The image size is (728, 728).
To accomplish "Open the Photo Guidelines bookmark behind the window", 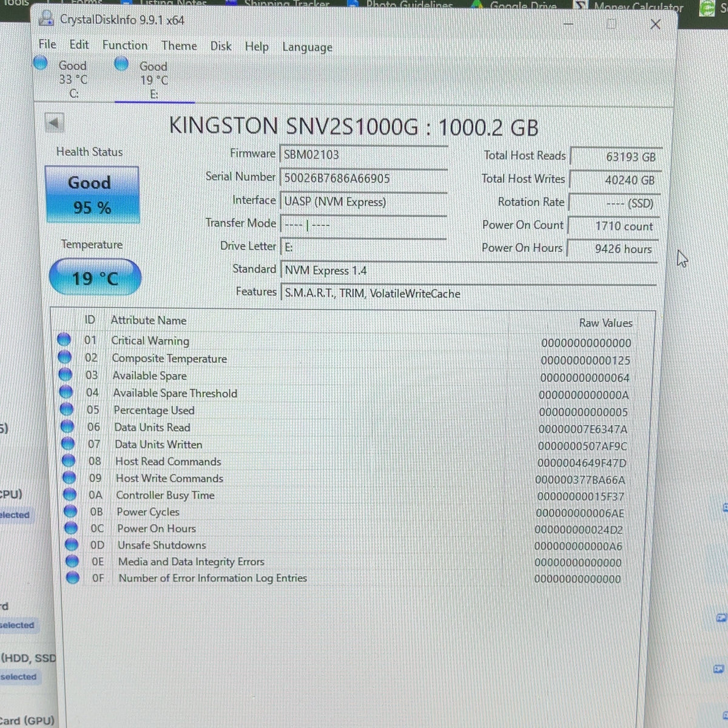I will coord(401,4).
